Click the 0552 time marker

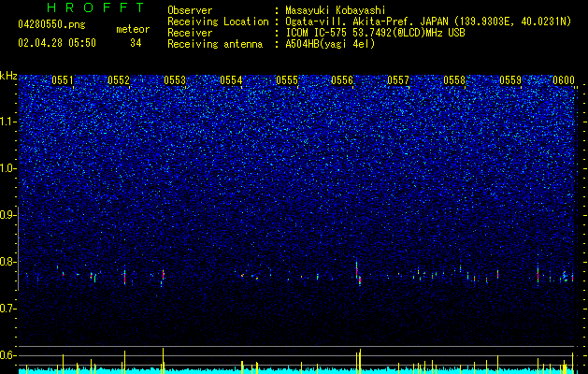tap(119, 80)
